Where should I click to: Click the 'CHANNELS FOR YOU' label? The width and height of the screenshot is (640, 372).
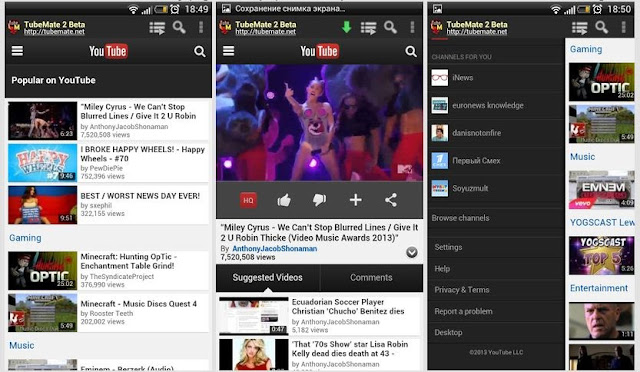462,57
